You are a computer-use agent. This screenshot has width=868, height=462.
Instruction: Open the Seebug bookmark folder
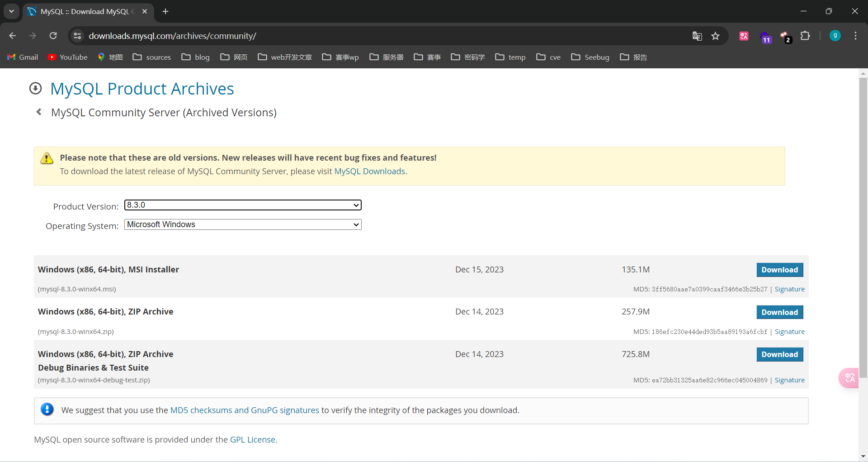click(590, 57)
